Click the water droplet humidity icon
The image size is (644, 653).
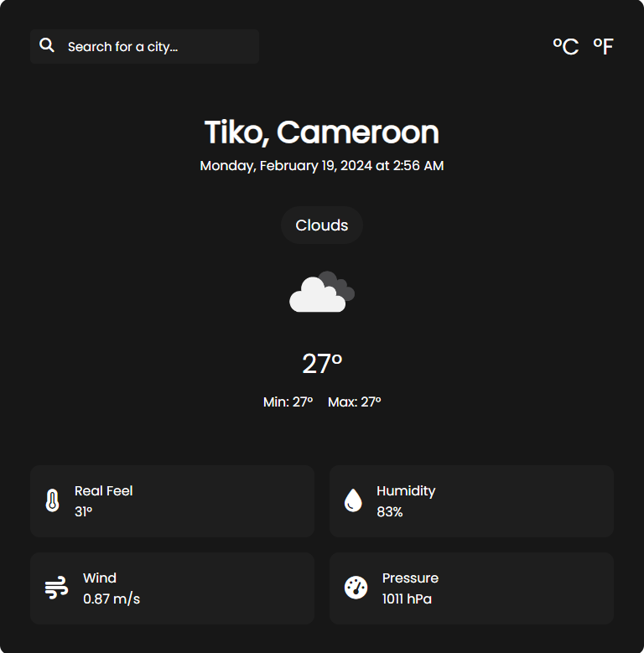tap(353, 500)
